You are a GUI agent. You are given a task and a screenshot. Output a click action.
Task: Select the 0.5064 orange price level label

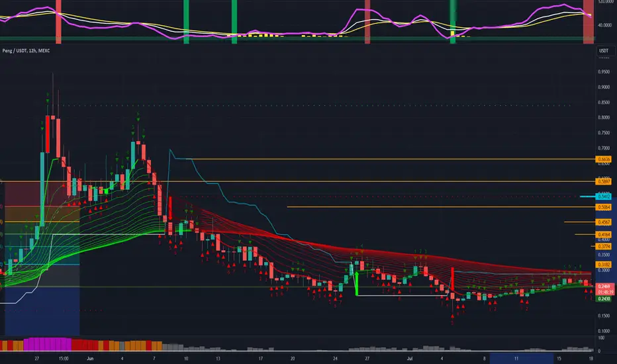coord(603,207)
